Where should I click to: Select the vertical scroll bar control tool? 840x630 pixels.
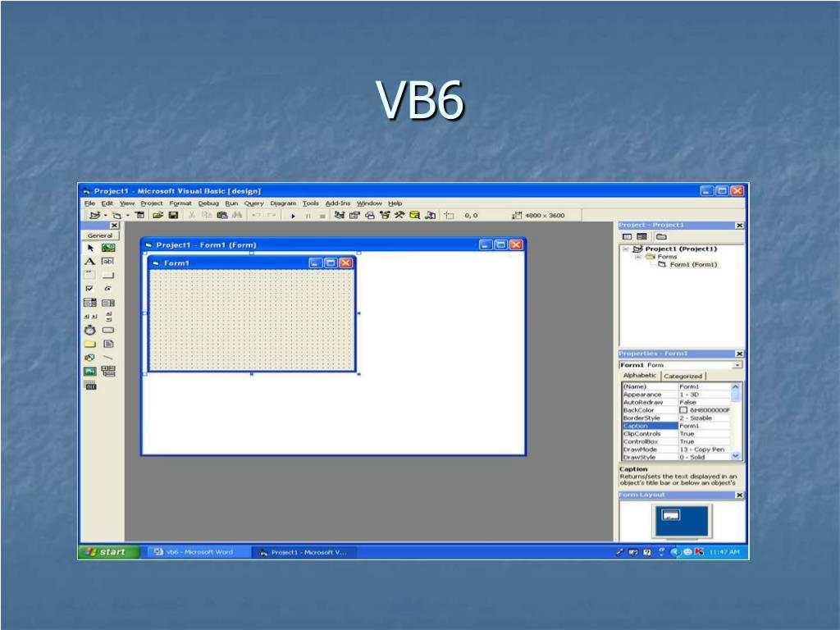pos(108,317)
